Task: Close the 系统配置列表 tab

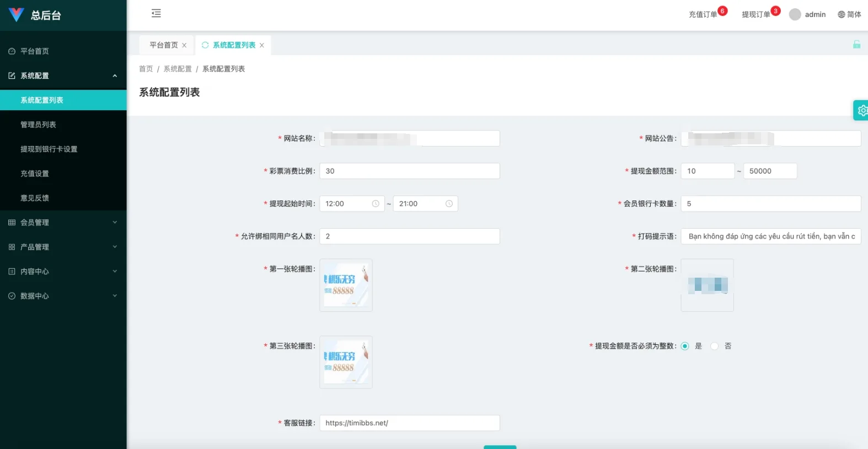Action: click(262, 45)
